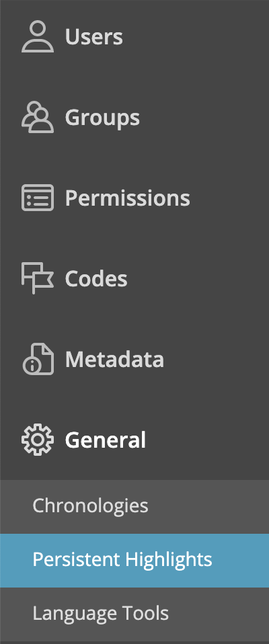The height and width of the screenshot is (644, 269).
Task: Click the "Metadata" text label
Action: (114, 359)
